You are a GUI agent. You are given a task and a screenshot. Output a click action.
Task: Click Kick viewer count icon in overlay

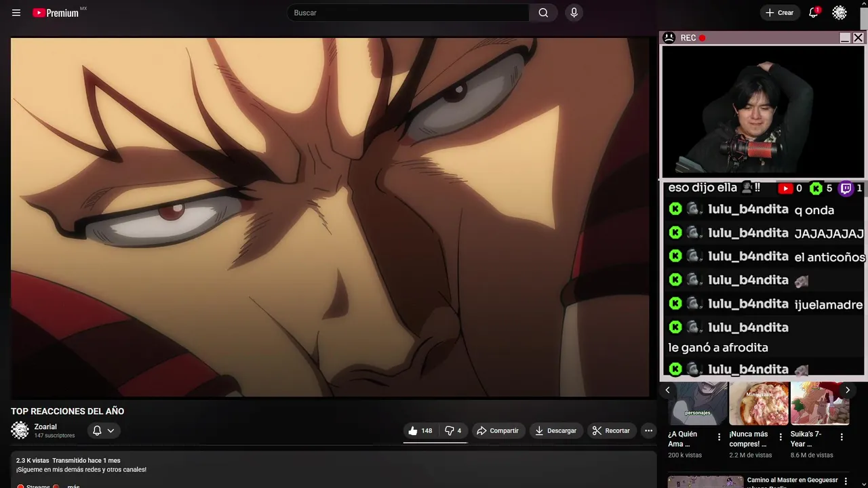816,188
